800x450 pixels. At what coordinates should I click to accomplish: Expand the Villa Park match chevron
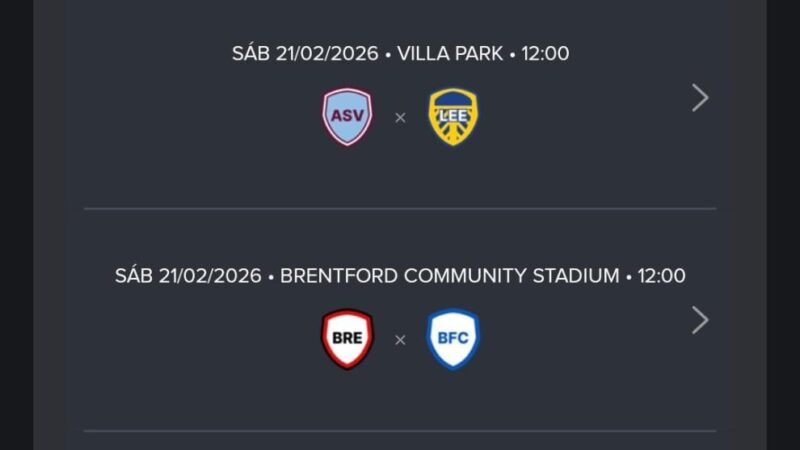[x=700, y=98]
